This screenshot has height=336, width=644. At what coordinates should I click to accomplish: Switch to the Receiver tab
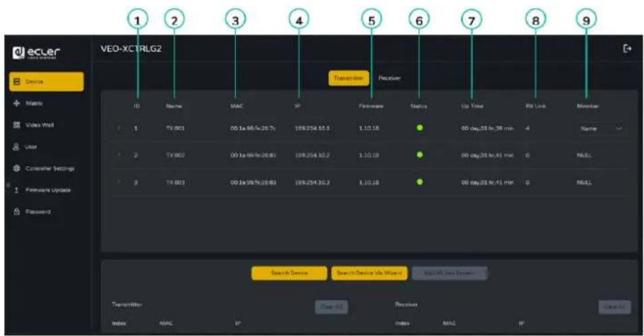[x=390, y=78]
